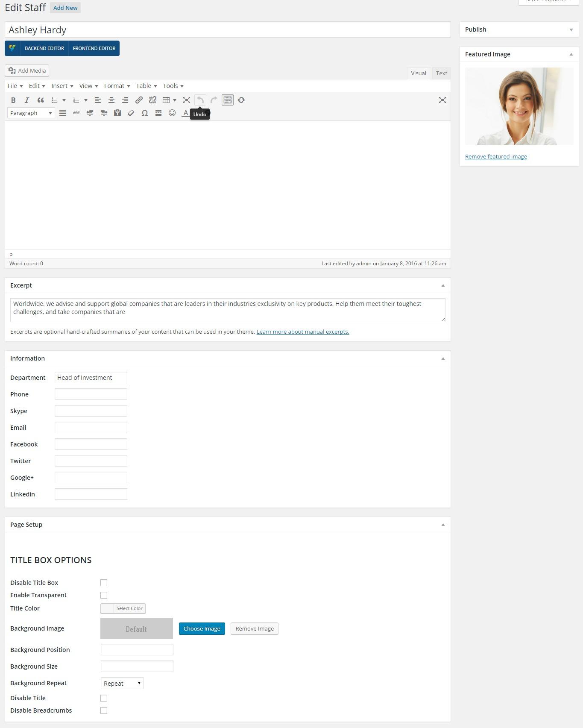Open the Paragraph format dropdown
The image size is (583, 728).
[x=31, y=113]
